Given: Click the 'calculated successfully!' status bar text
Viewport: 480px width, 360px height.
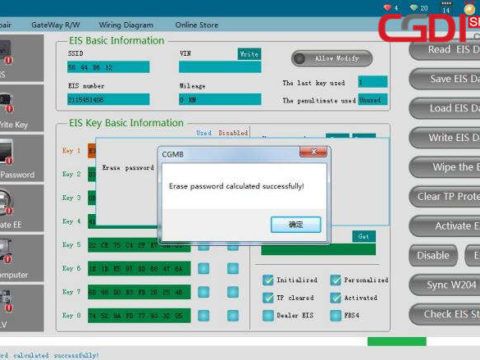Looking at the screenshot, I should [56, 355].
